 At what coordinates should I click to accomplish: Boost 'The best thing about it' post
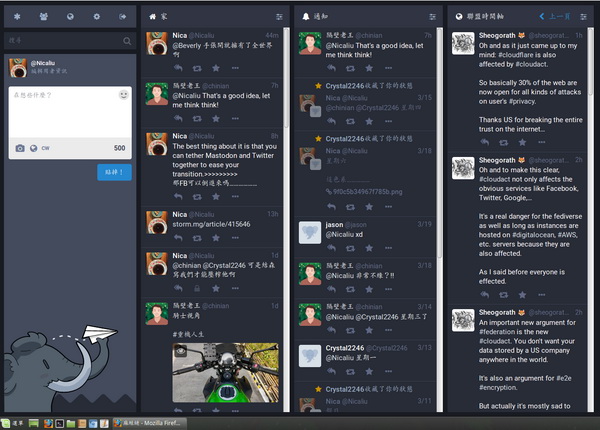[197, 197]
